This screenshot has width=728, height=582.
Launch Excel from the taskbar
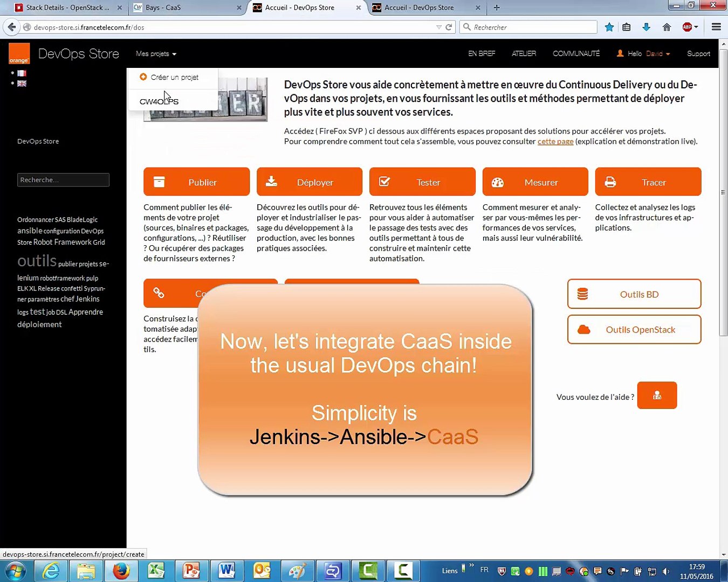(156, 571)
